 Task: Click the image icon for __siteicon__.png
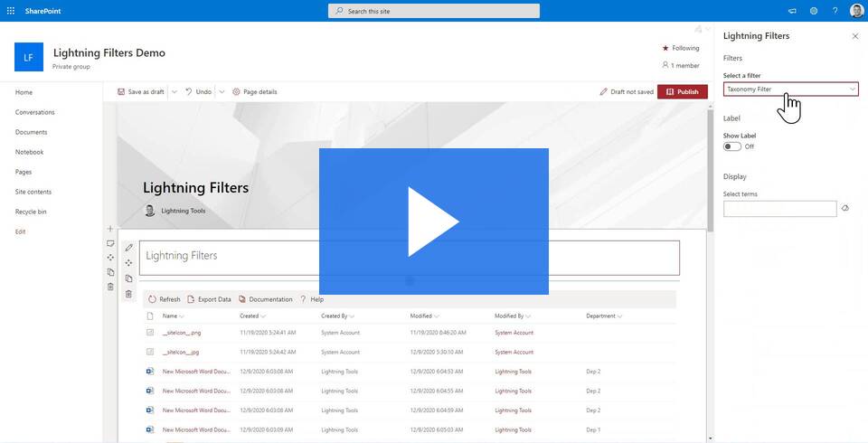point(149,333)
